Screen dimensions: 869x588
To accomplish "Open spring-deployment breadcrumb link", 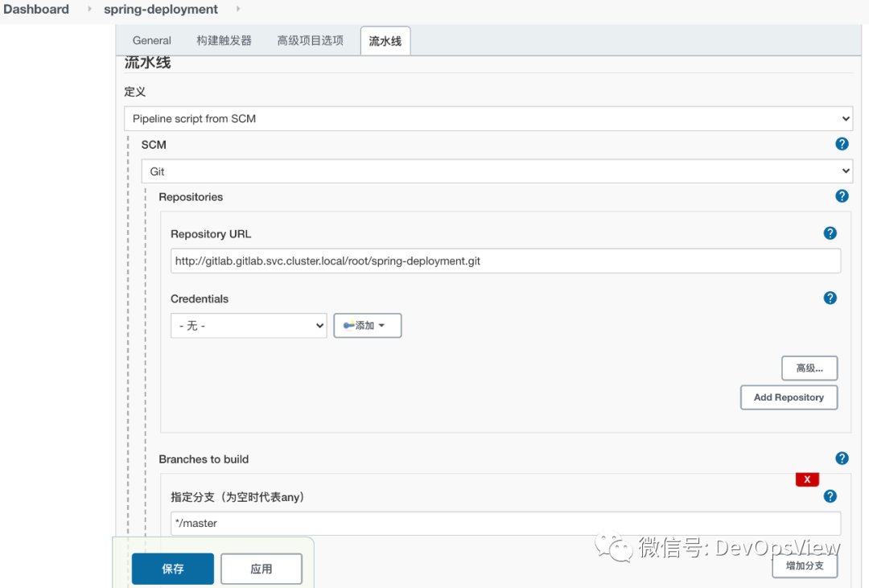I will [161, 10].
